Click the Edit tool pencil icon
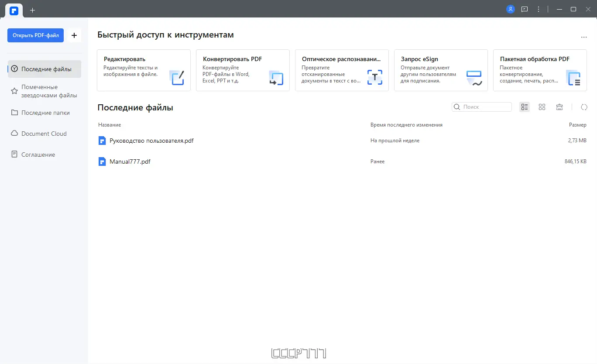 tap(177, 77)
